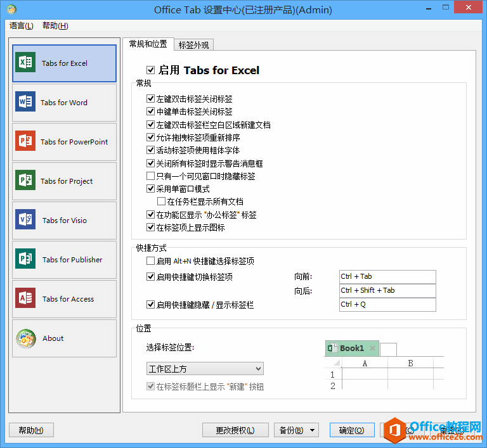Toggle 活动标签项使用粗体字体 checkbox

[x=151, y=150]
